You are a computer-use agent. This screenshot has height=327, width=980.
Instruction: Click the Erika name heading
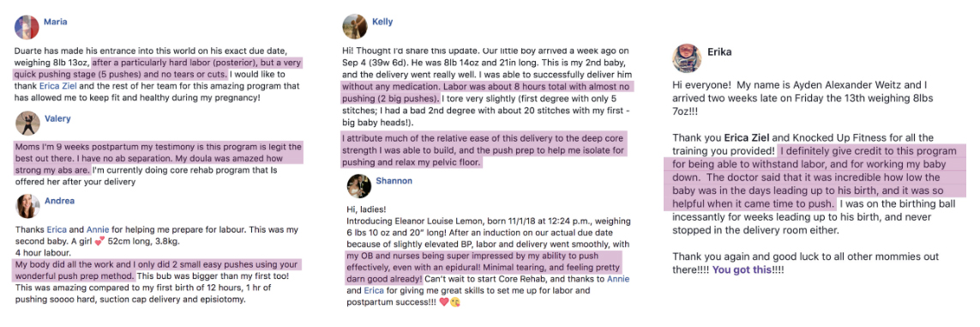pos(719,51)
